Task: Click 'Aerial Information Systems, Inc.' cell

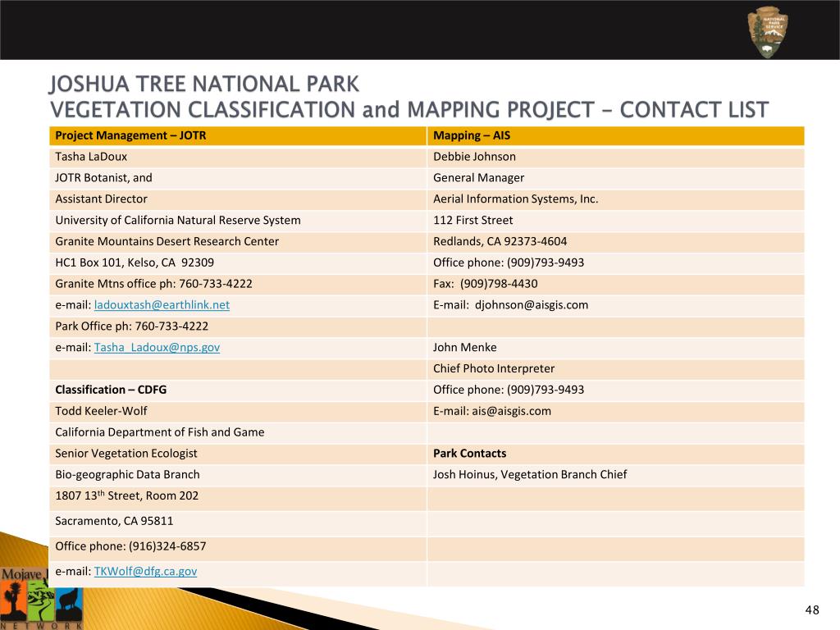Action: (615, 199)
